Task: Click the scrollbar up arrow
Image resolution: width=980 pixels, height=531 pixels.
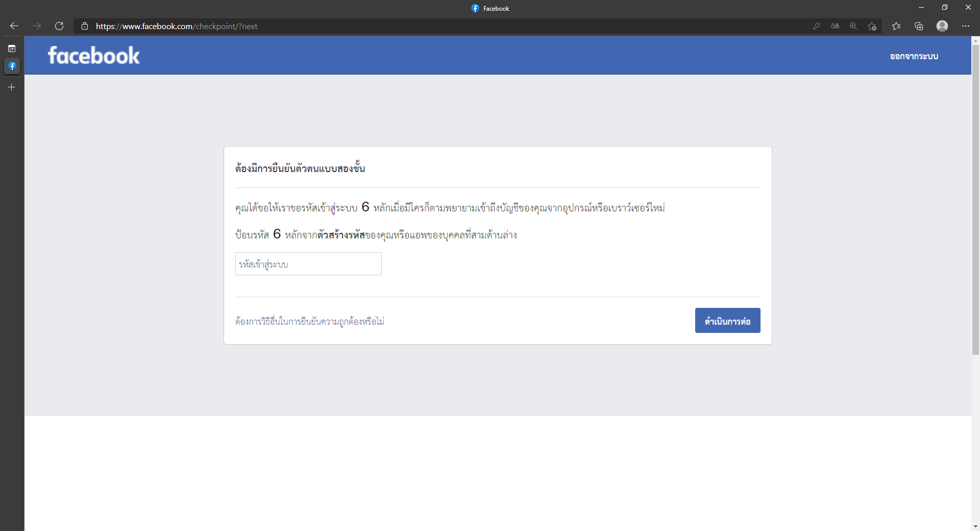Action: (x=975, y=40)
